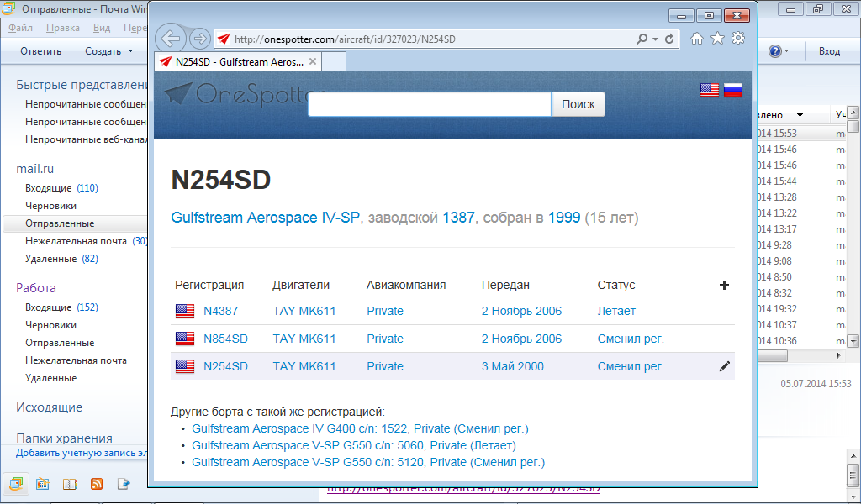Click the Поиск search button
Viewport: 861px width, 504px height.
(578, 104)
